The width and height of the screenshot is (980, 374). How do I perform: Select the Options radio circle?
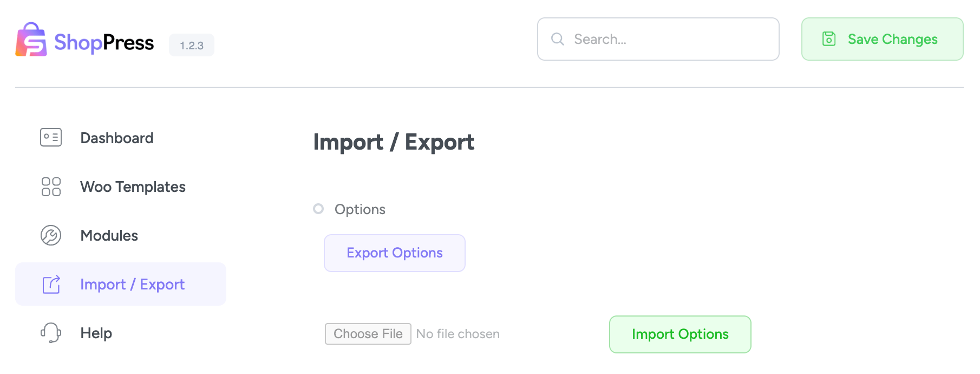point(318,209)
